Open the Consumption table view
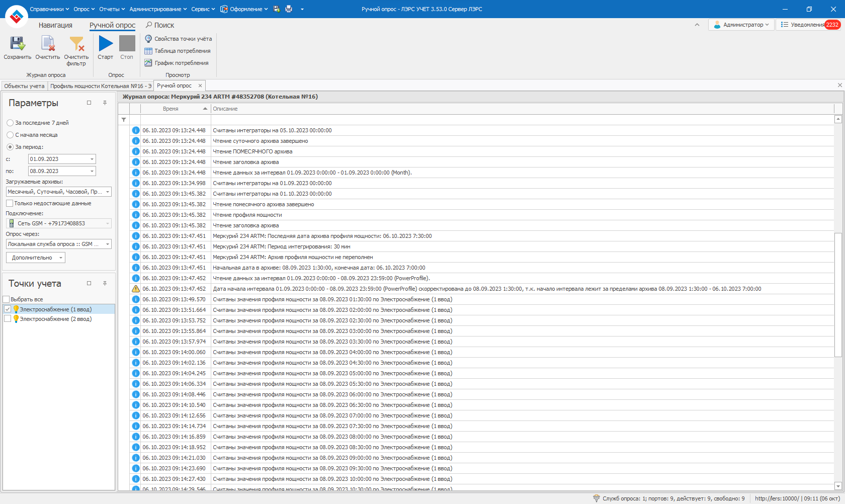 [178, 51]
